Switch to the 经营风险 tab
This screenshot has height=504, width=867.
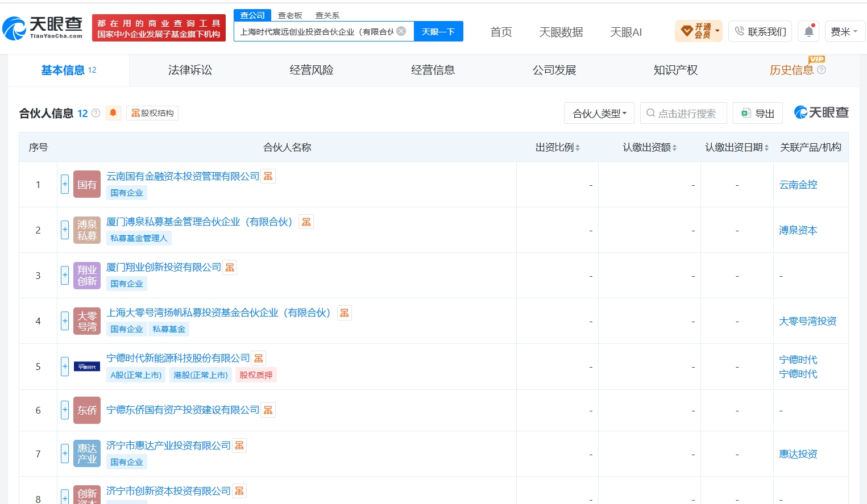(312, 70)
